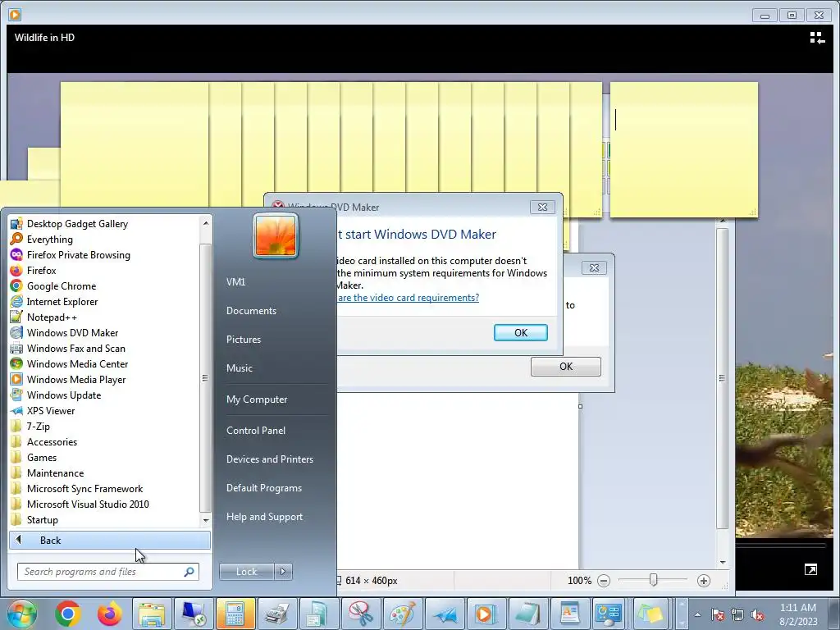Open Documents from the Start menu
840x630 pixels.
(251, 311)
